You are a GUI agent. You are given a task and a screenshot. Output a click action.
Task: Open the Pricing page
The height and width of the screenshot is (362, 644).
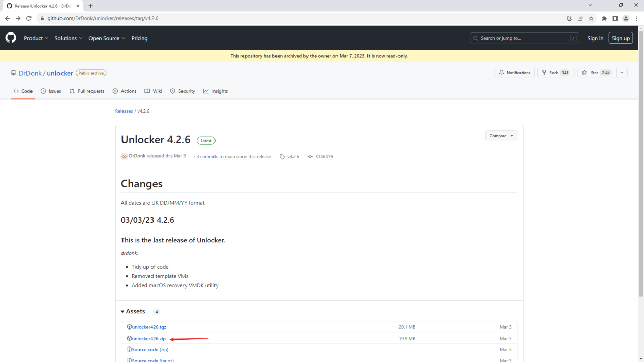(x=139, y=38)
